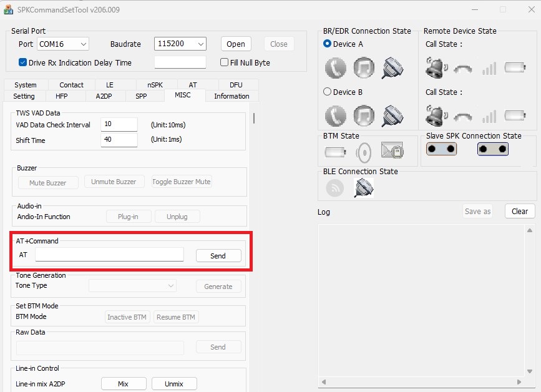Click second Call State battery icon

coord(515,115)
